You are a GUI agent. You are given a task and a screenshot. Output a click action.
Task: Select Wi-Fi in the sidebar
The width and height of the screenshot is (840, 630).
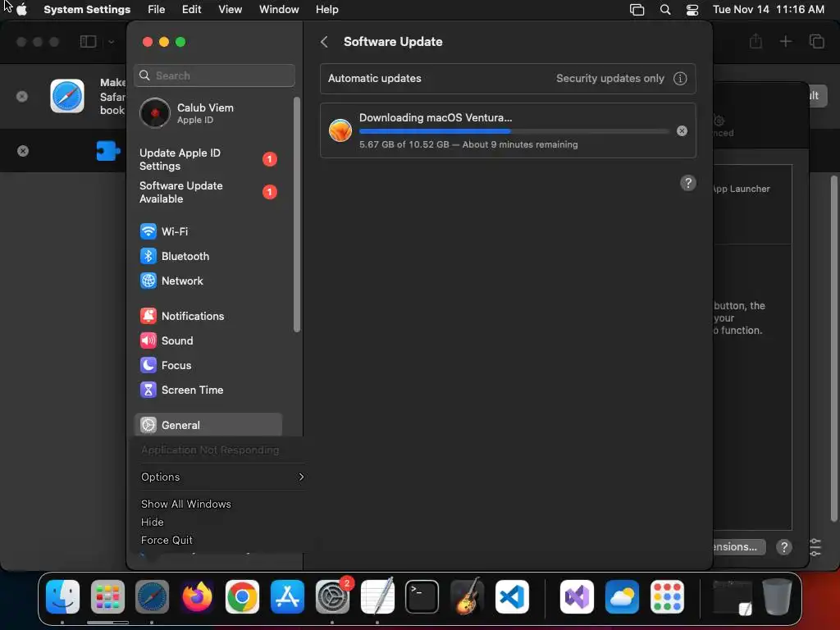coord(208,231)
